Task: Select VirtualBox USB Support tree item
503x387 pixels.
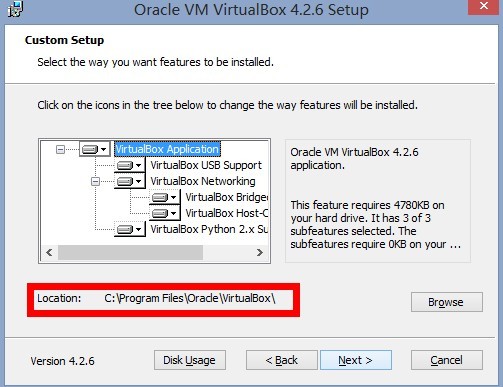Action: pyautogui.click(x=206, y=165)
